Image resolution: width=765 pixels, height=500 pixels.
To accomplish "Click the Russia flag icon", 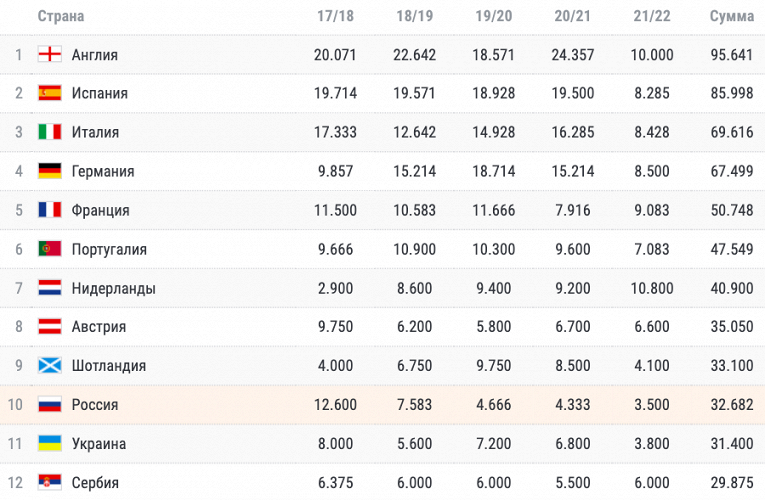I will click(50, 405).
